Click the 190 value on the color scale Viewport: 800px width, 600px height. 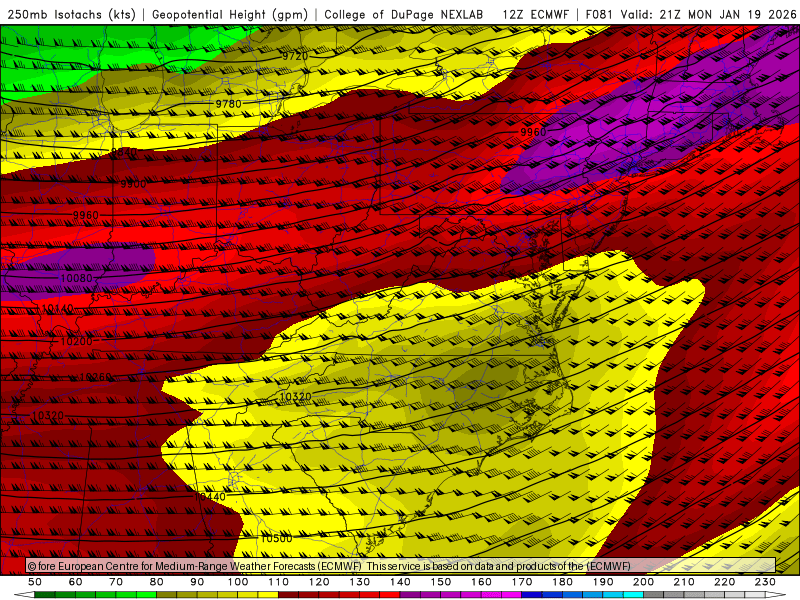click(603, 582)
